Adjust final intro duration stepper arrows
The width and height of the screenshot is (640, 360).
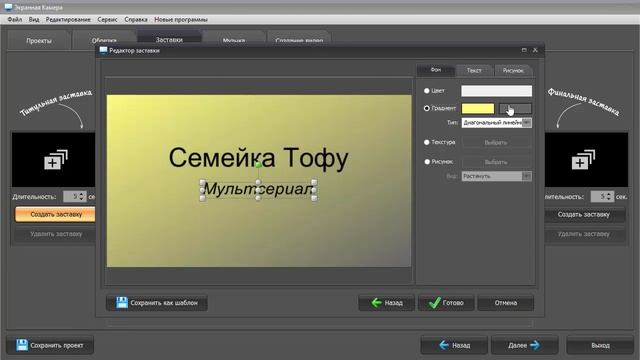click(609, 196)
